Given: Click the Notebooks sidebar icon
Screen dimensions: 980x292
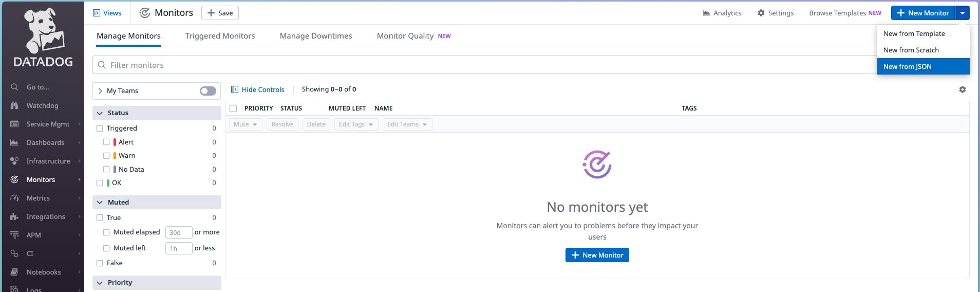Looking at the screenshot, I should (x=14, y=272).
